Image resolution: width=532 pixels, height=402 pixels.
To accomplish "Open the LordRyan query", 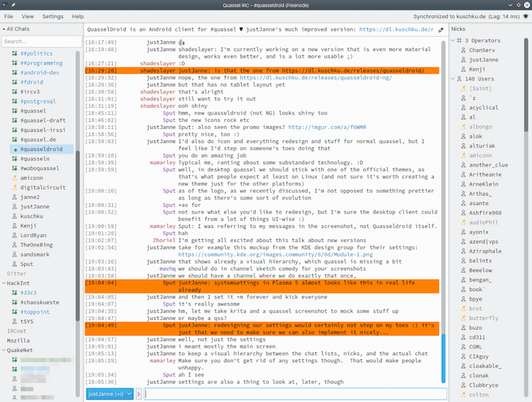I will (33, 235).
